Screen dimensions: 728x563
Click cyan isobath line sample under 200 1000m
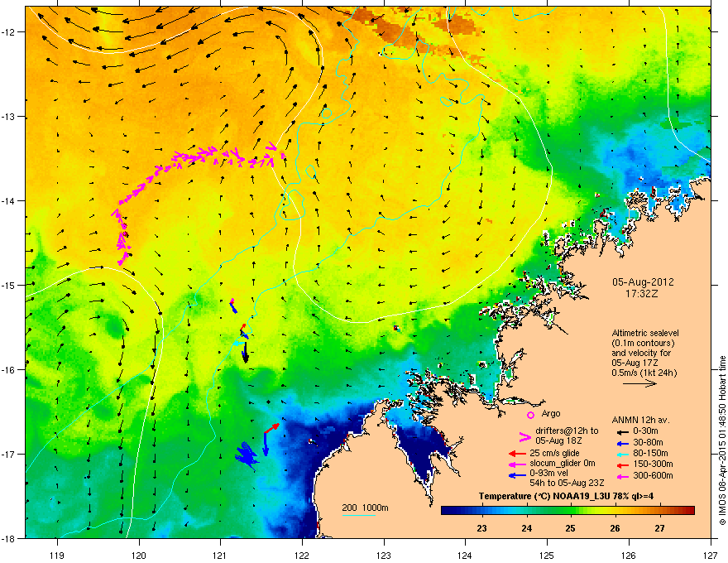(358, 515)
